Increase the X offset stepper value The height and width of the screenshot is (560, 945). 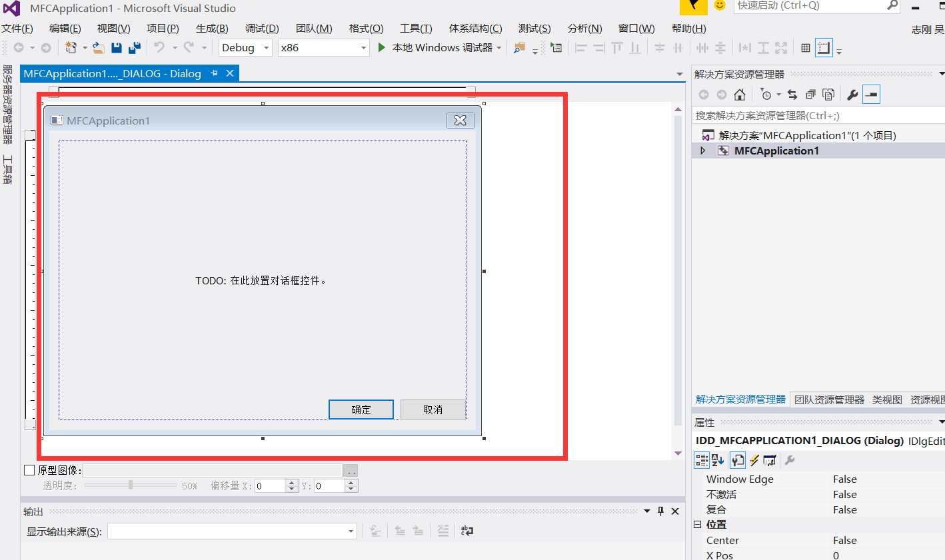[291, 483]
